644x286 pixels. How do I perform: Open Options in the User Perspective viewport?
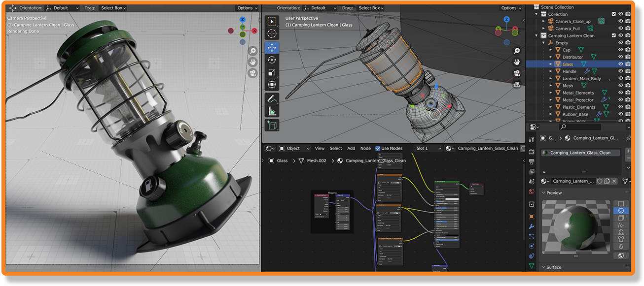tap(511, 8)
